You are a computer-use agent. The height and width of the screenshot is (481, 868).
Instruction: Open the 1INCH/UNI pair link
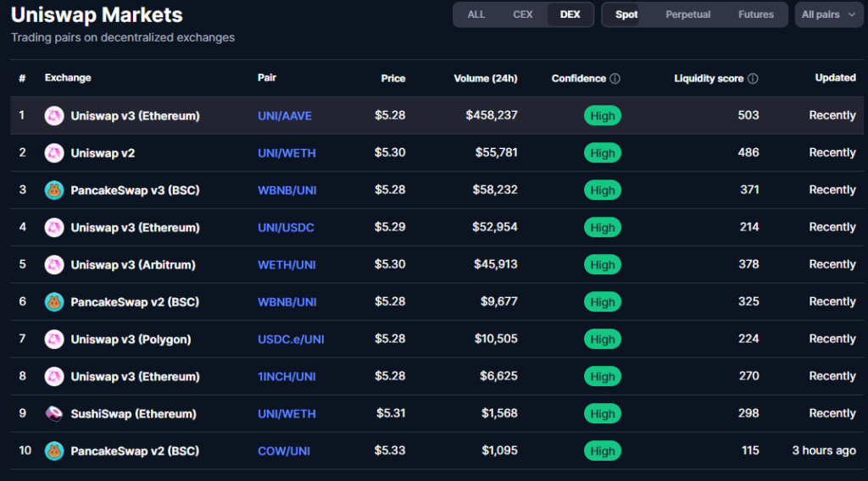click(287, 377)
